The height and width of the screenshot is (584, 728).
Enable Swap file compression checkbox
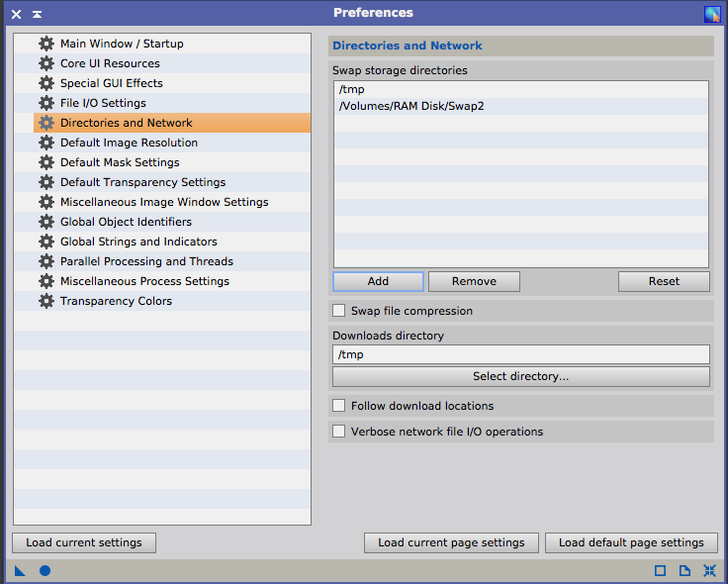339,311
